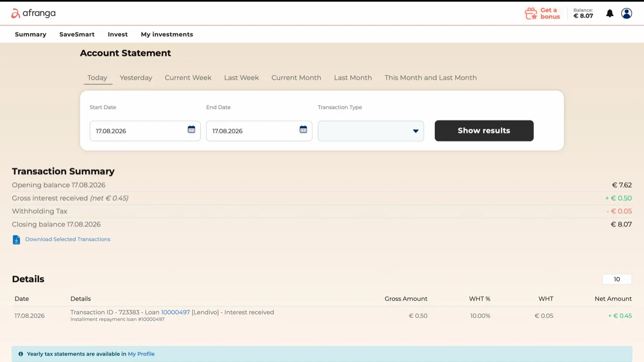The image size is (644, 362).
Task: Click the Opening balance € 7.62 value
Action: [622, 185]
